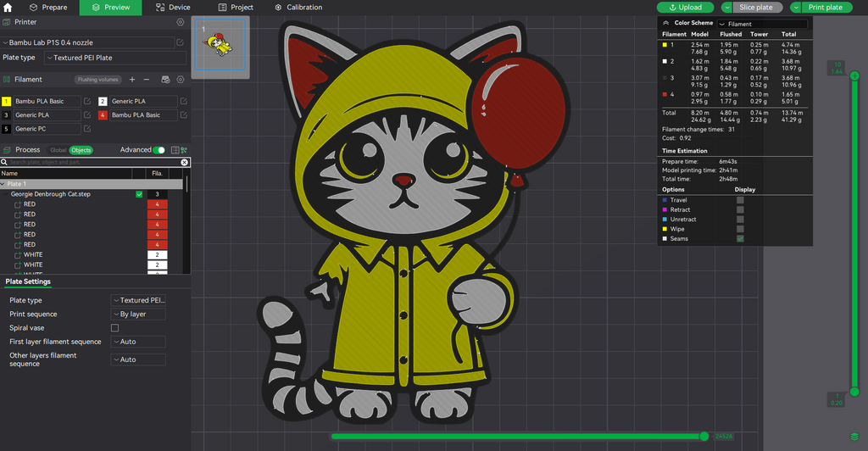Click filament 4 red color swatch
Image resolution: width=868 pixels, height=451 pixels.
tap(103, 115)
